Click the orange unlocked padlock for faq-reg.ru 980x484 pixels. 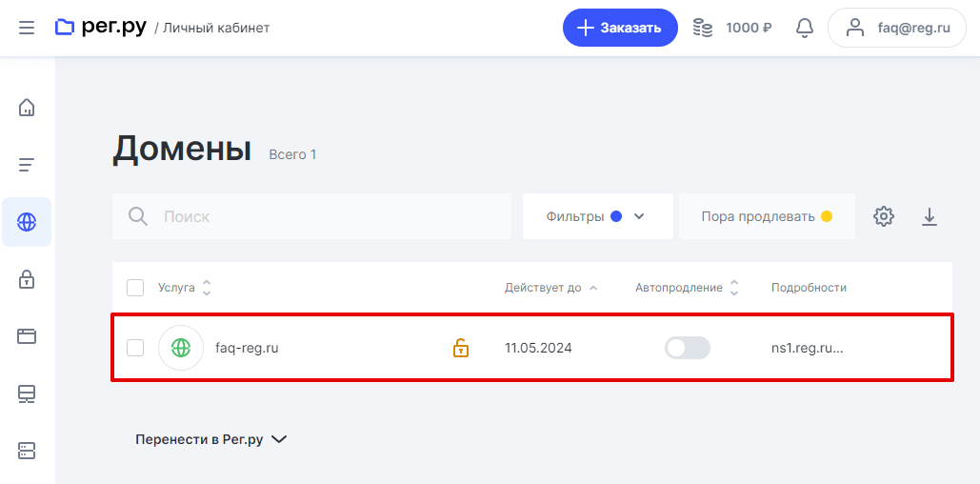pyautogui.click(x=461, y=348)
